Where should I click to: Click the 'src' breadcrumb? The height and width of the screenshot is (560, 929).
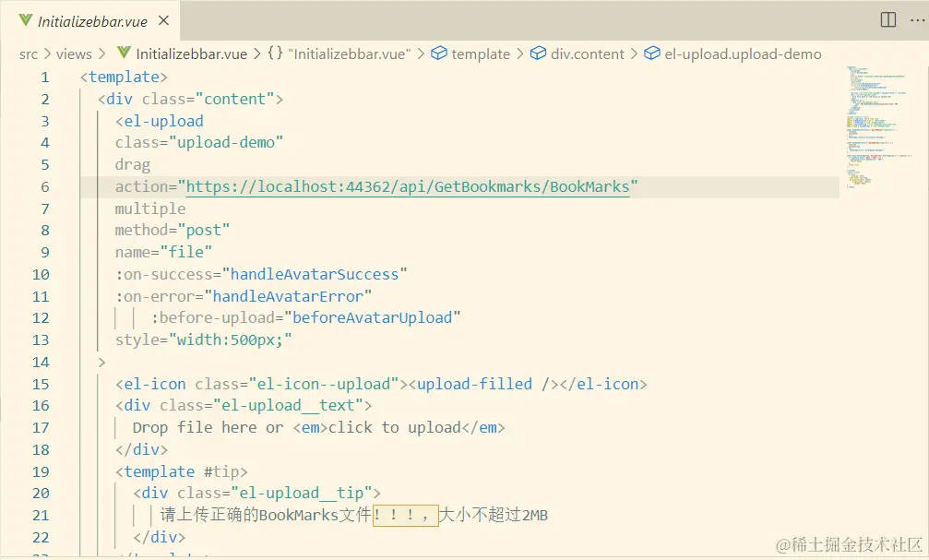pyautogui.click(x=29, y=54)
